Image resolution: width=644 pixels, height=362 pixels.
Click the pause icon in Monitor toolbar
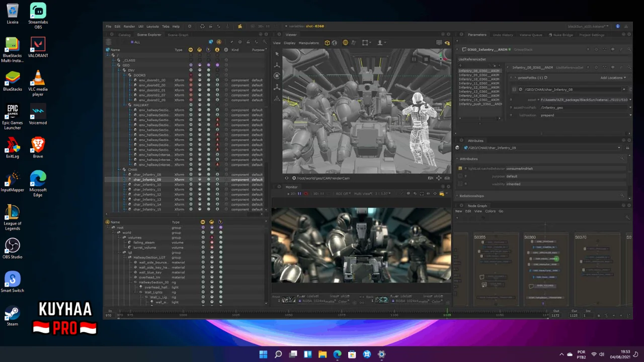pyautogui.click(x=299, y=194)
